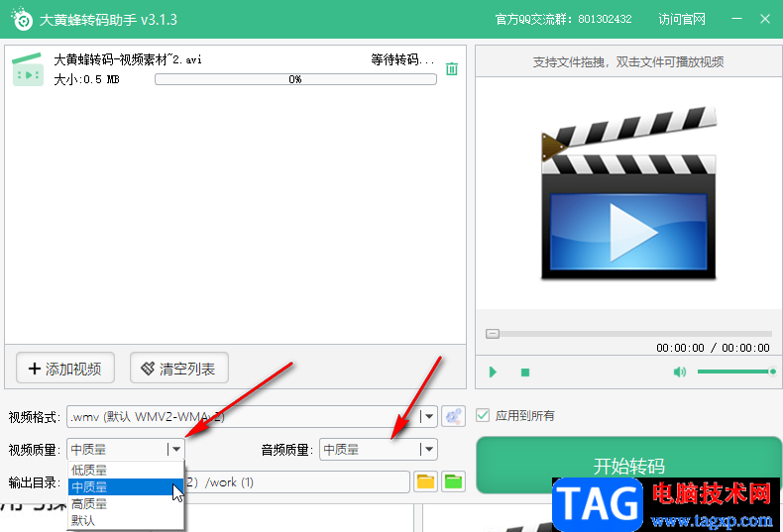Click the video file thumbnail icon in list
This screenshot has height=532, width=783.
tap(28, 70)
